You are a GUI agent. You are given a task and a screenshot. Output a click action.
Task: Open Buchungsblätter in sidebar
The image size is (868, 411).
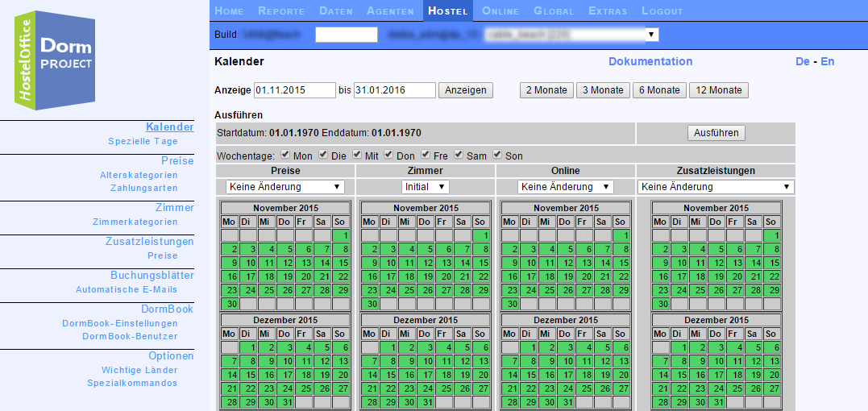(152, 275)
